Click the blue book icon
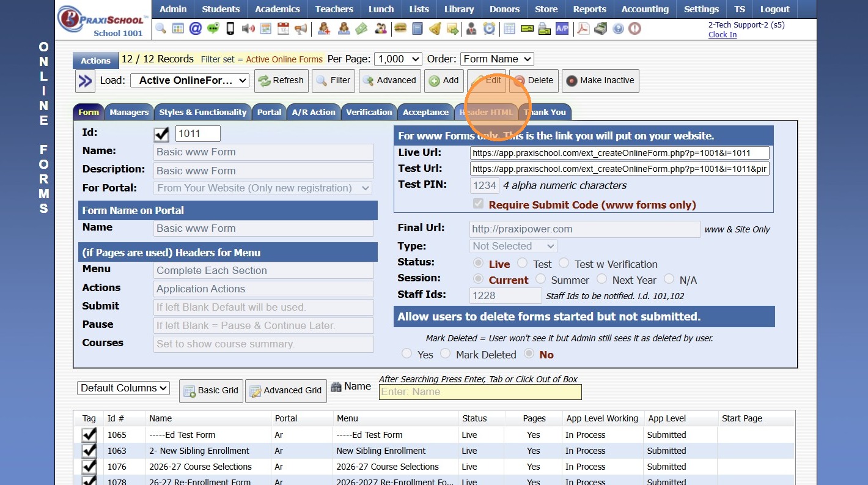Screen dimensions: 868x485 (x=417, y=28)
